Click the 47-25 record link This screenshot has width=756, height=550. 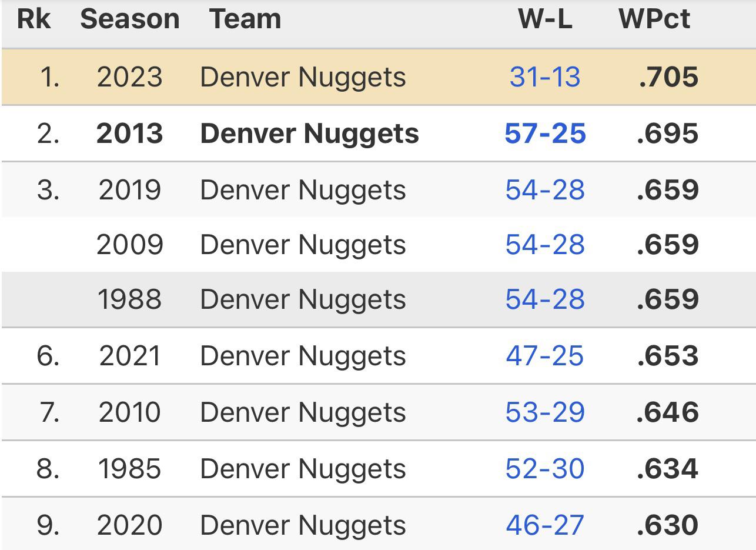click(545, 356)
